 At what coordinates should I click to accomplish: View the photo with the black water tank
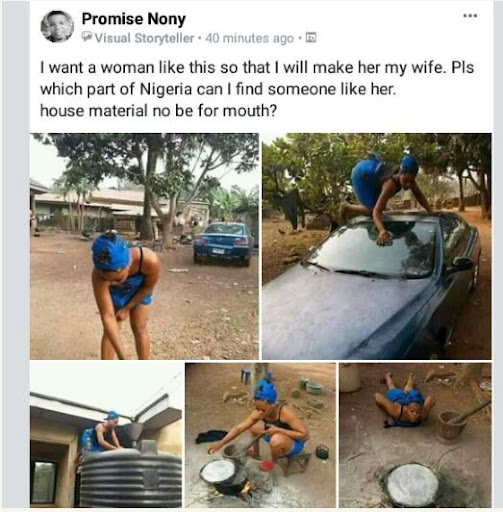pos(106,435)
